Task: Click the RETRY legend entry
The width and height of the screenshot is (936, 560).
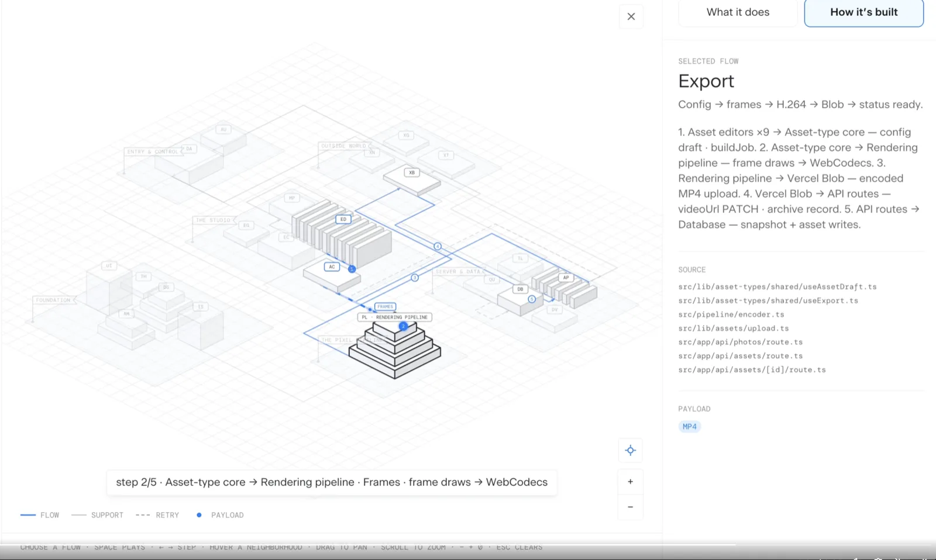Action: [157, 515]
